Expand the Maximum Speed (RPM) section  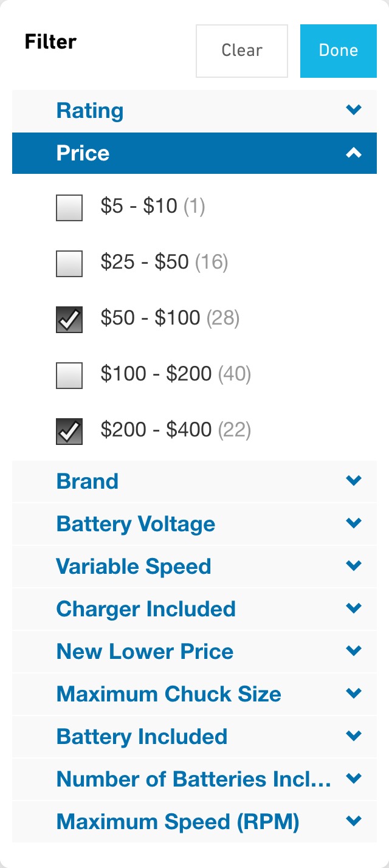[x=194, y=821]
